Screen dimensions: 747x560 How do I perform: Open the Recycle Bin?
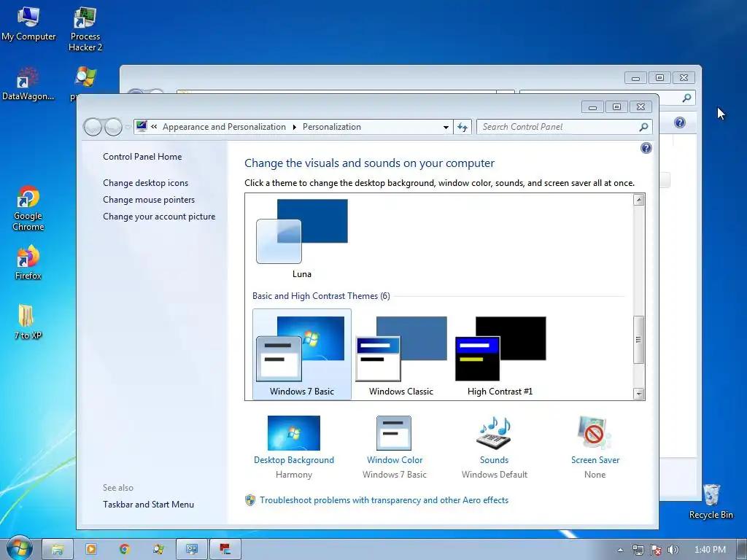tap(711, 502)
